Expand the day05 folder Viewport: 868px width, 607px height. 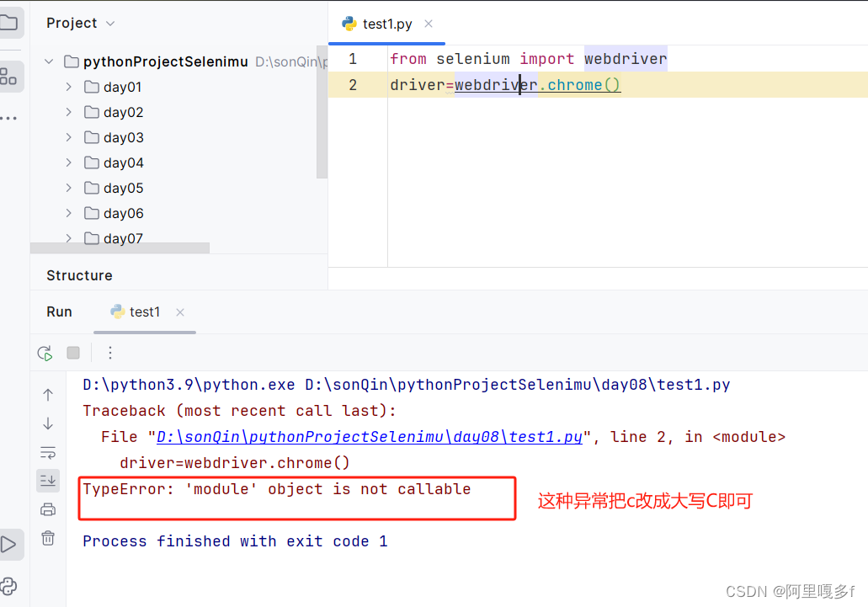tap(69, 188)
